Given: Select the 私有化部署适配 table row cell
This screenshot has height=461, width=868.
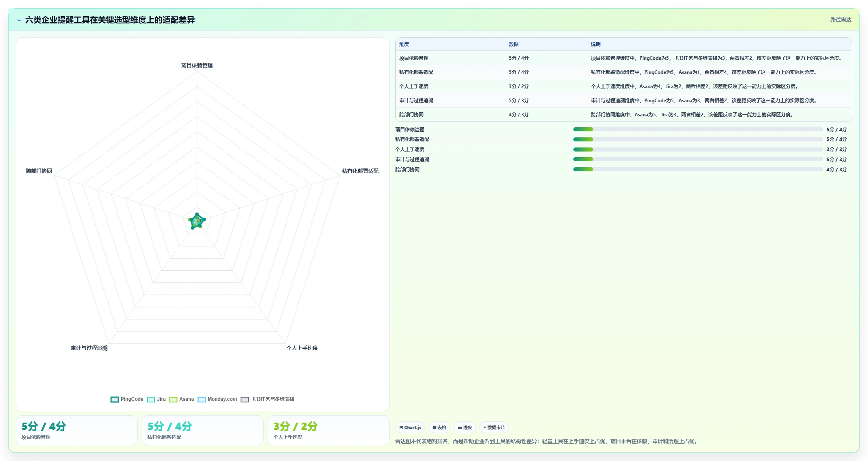Looking at the screenshot, I should coord(416,72).
